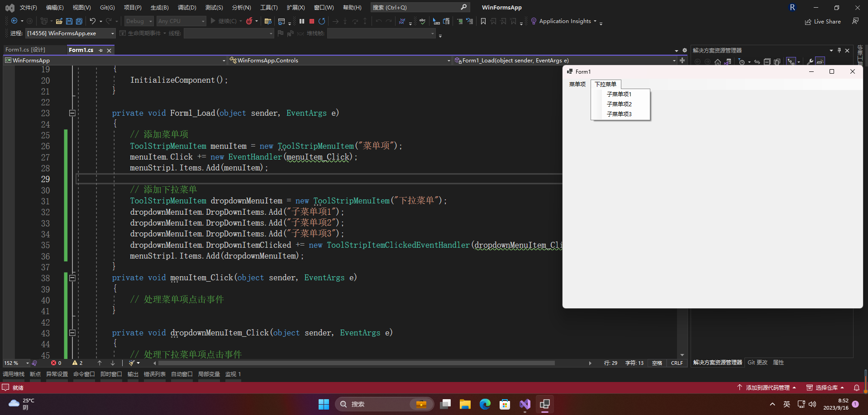This screenshot has height=415, width=868.
Task: Open the Debug configuration dropdown
Action: click(139, 21)
